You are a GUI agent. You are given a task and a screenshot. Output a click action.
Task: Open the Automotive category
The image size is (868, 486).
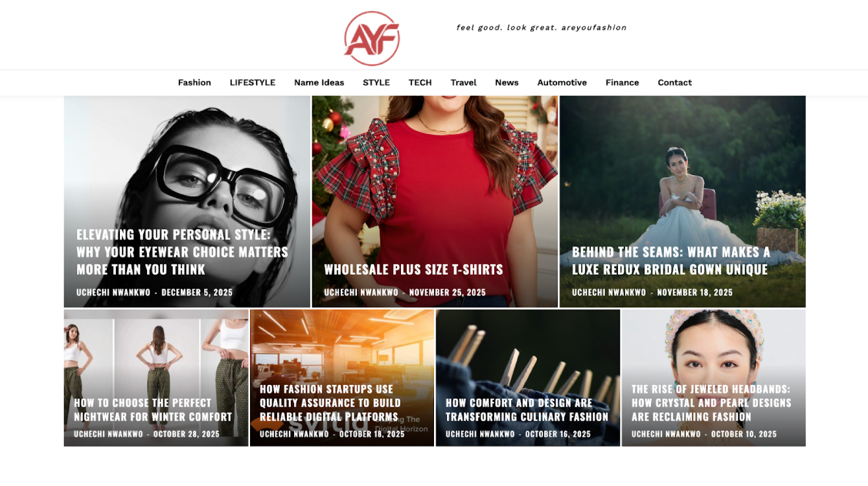[562, 82]
